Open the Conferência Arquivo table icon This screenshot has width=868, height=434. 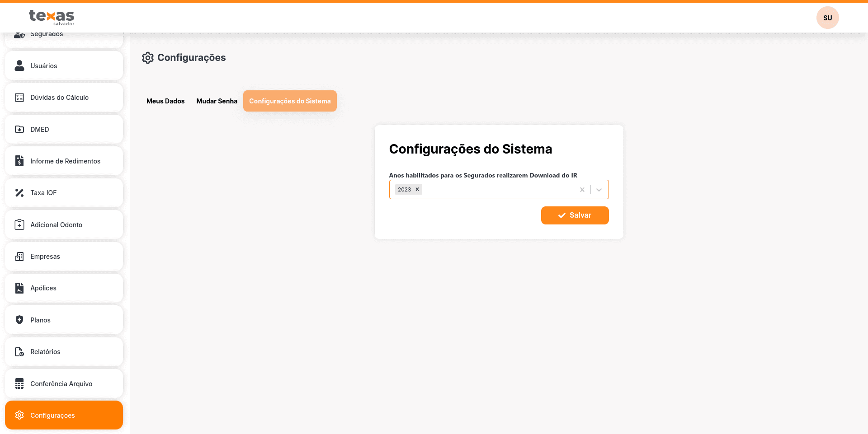[x=19, y=384]
